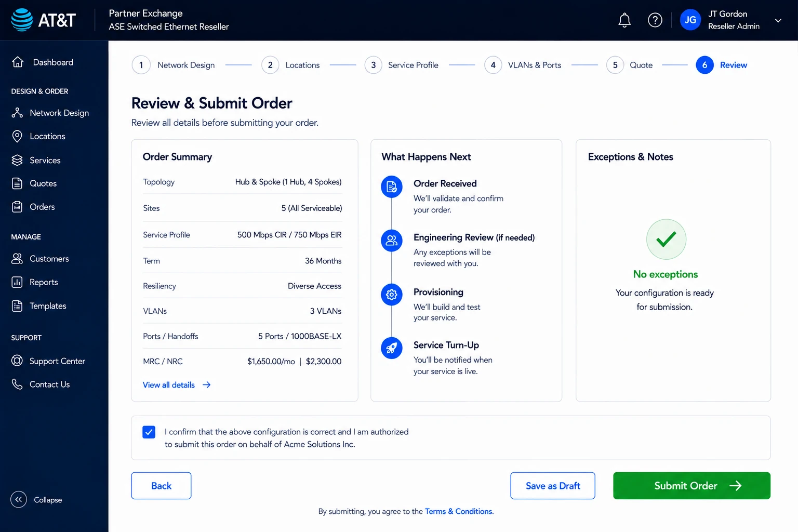Click the Dashboard home icon
Screen dimensions: 798x532
[x=18, y=62]
